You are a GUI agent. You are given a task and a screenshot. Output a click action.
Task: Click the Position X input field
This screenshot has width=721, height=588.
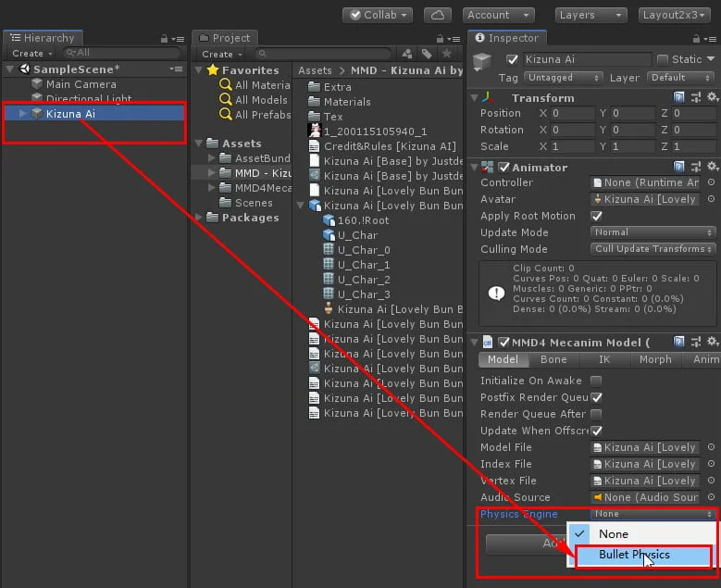point(572,114)
